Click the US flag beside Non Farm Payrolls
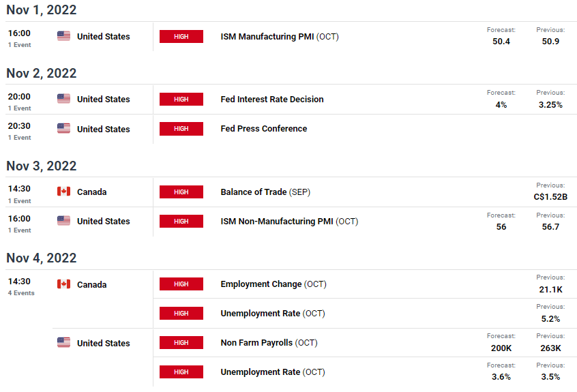This screenshot has width=577, height=392. click(63, 342)
